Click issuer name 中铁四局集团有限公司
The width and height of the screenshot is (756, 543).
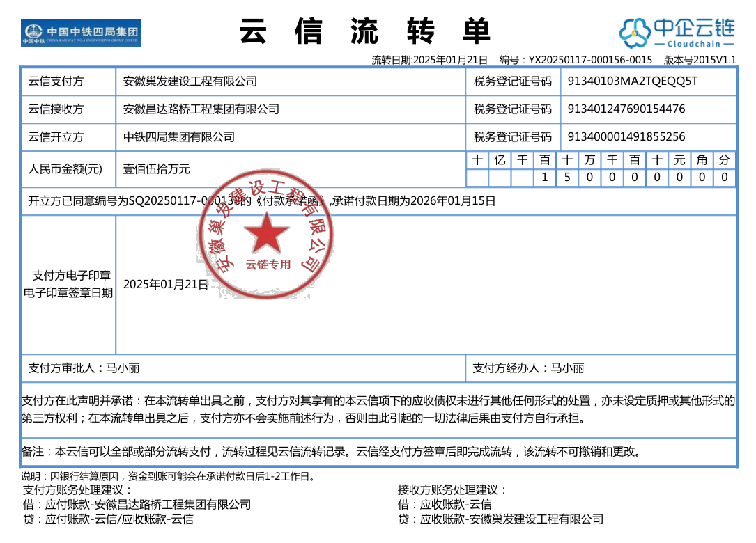point(179,137)
